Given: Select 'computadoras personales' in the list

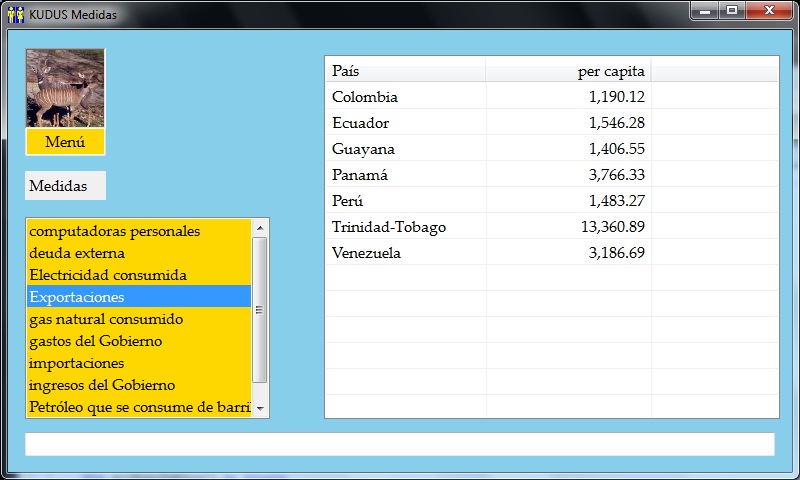Looking at the screenshot, I should tap(115, 231).
